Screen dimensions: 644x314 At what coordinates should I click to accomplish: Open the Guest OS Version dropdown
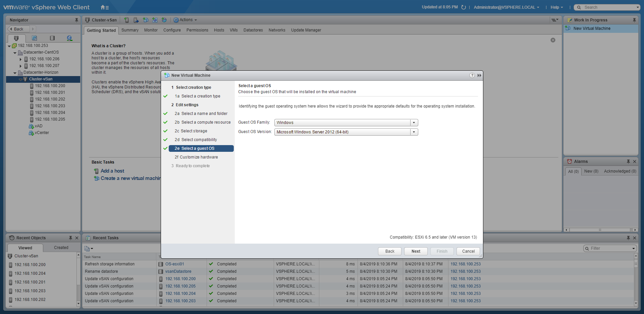(414, 132)
